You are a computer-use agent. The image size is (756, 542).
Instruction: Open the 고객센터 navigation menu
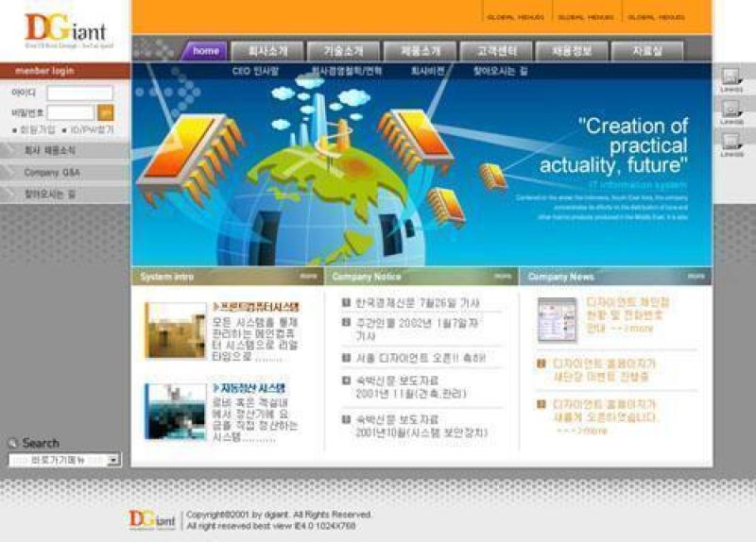(x=496, y=51)
